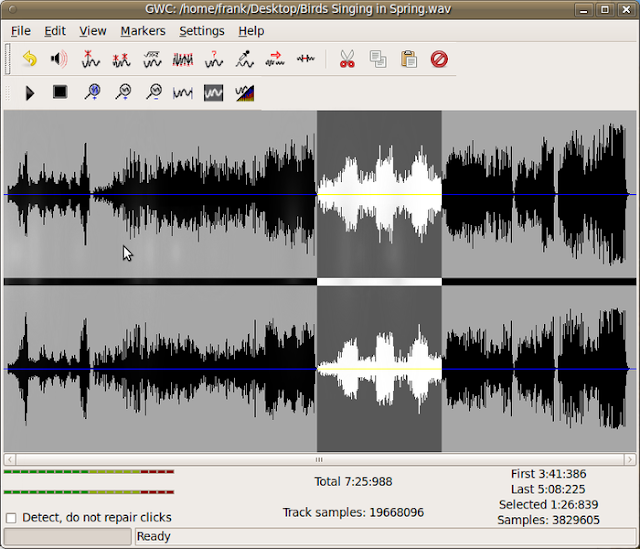The image size is (640, 549).
Task: Open the Help menu
Action: 251,31
